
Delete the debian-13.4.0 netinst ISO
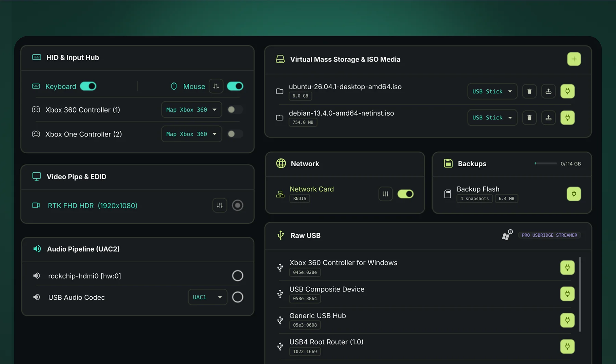point(529,118)
